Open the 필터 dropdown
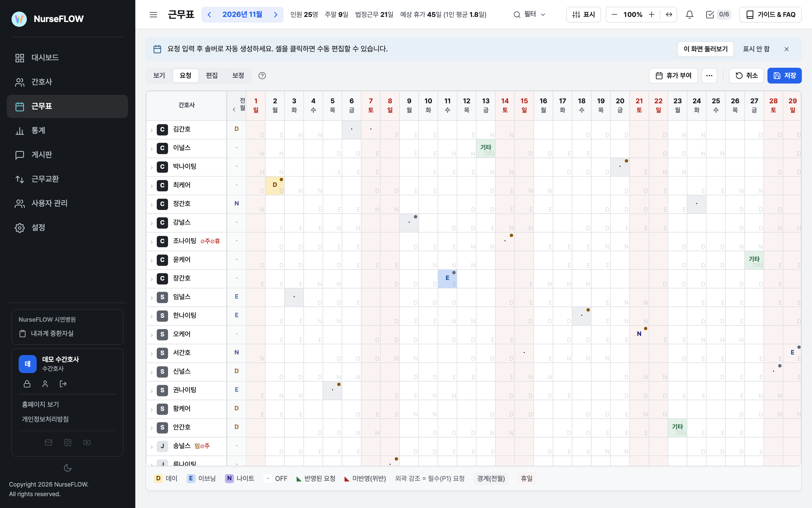Viewport: 812px width, 508px height. point(530,14)
